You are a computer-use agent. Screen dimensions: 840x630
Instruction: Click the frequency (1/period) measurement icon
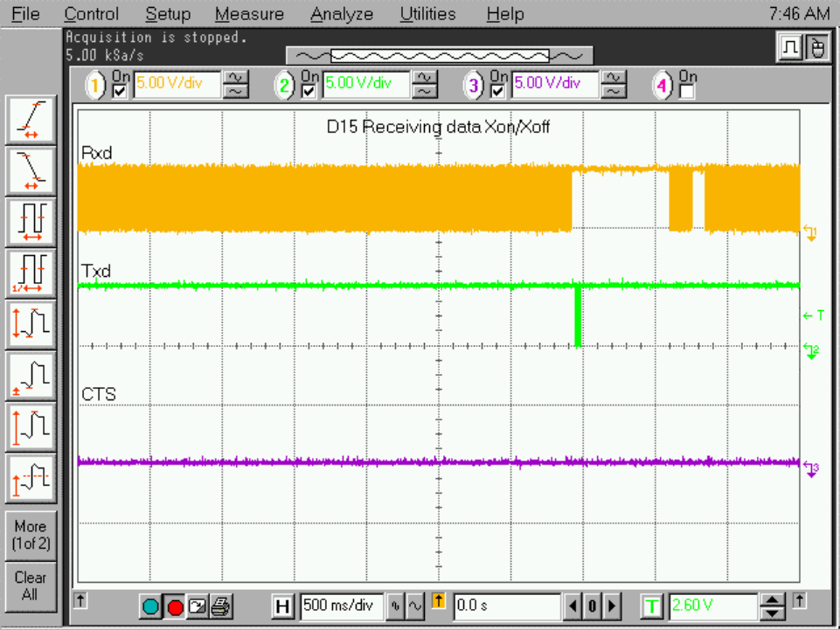click(x=31, y=273)
